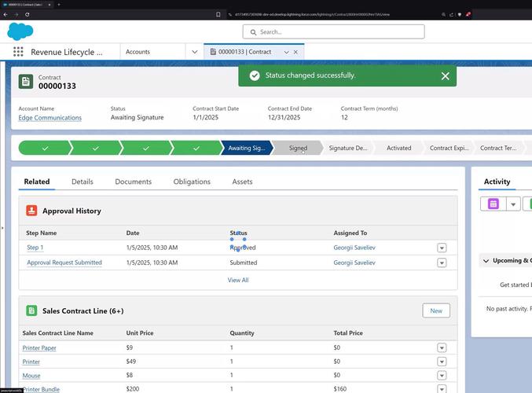Switch to the Documents tab
The height and width of the screenshot is (393, 532).
coord(134,182)
